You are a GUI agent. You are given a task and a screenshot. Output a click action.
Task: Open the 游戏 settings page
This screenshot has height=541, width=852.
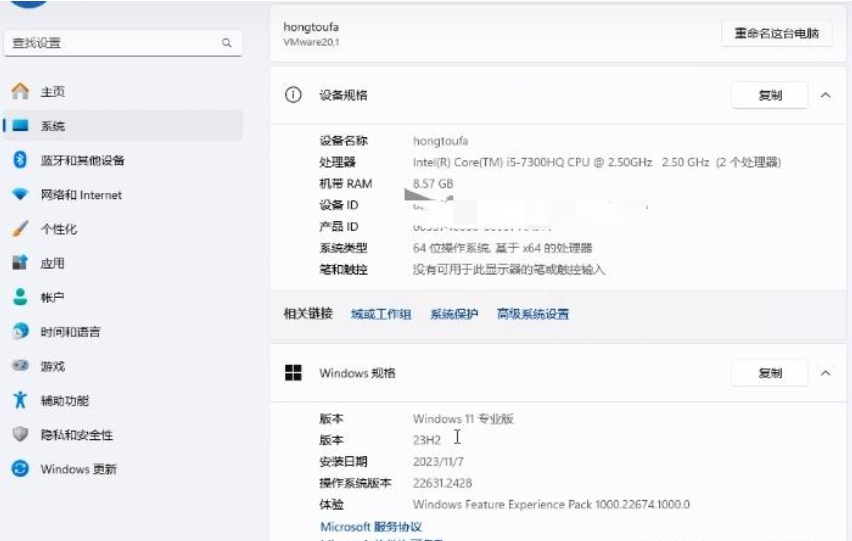(x=53, y=366)
